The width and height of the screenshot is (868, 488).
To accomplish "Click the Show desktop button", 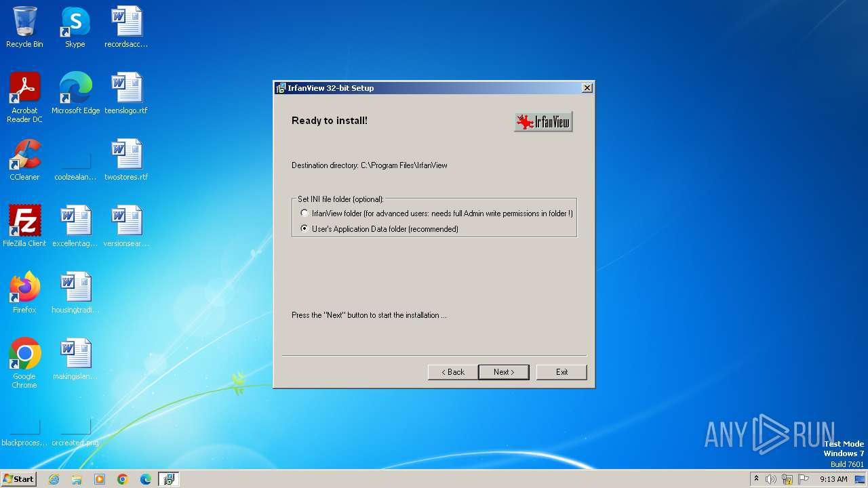I will pos(861,479).
